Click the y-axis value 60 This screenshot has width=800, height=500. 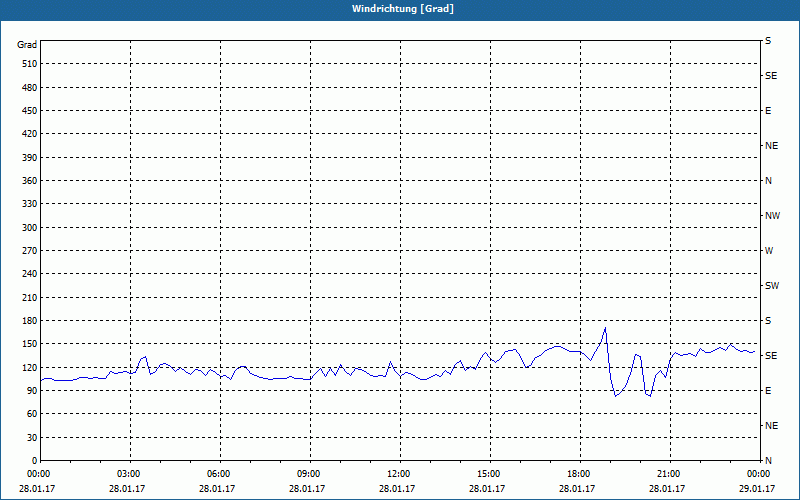(x=33, y=414)
